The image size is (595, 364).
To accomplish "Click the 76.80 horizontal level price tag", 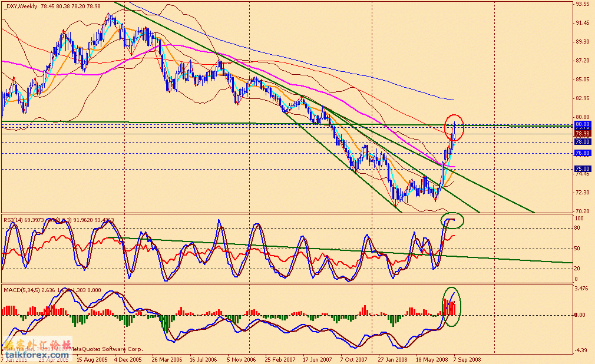I will click(582, 153).
